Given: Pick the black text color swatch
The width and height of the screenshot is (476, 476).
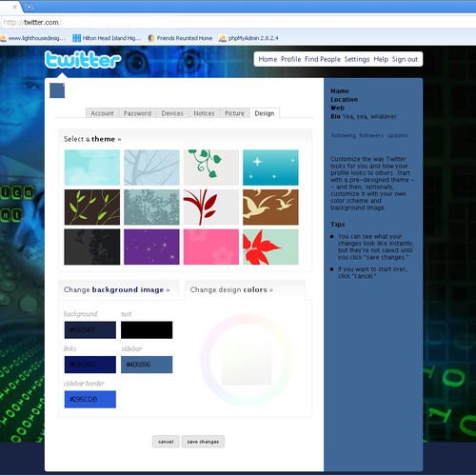Looking at the screenshot, I should pos(147,329).
